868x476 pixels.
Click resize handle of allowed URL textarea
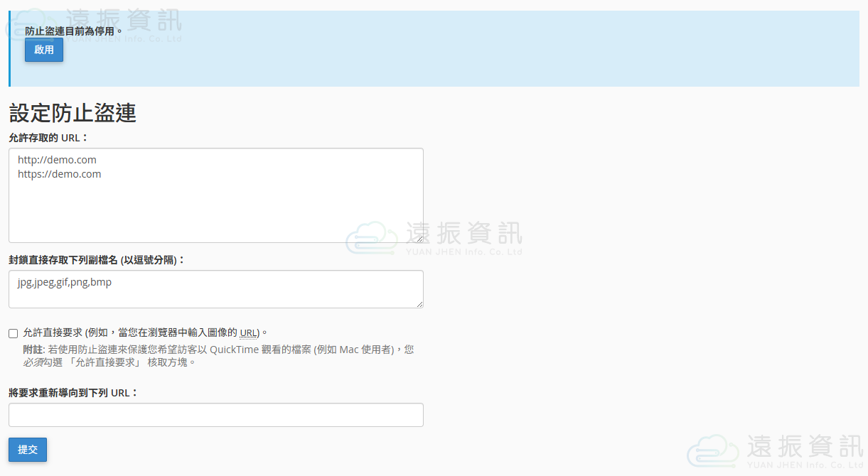[419, 239]
